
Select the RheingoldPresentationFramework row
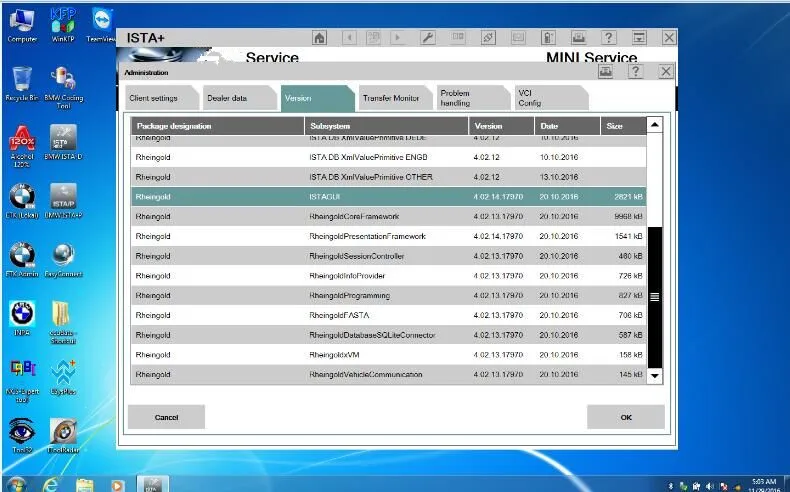tap(388, 236)
